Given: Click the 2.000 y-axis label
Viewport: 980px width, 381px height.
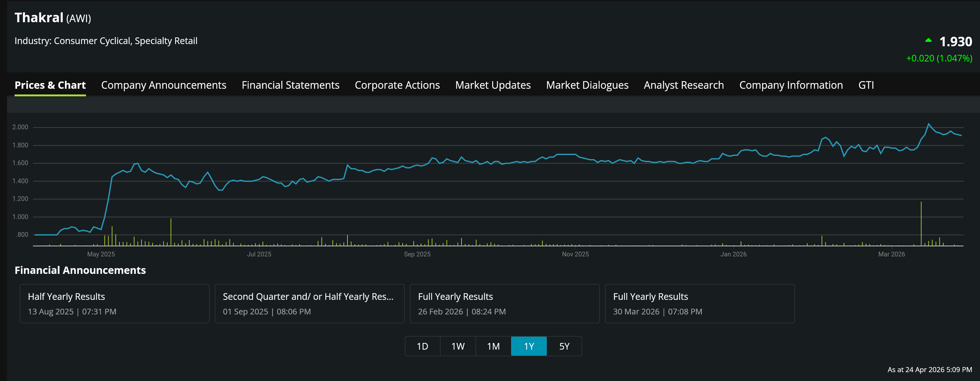Looking at the screenshot, I should [20, 127].
